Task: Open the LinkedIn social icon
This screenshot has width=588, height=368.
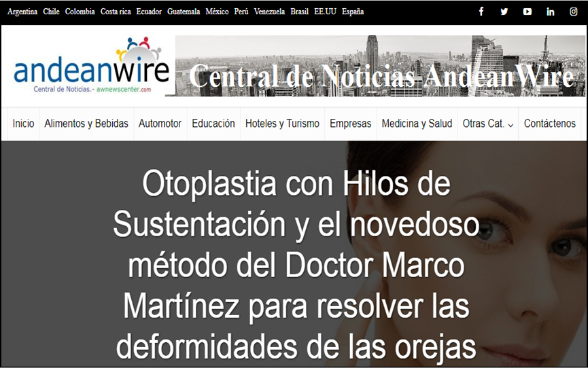Action: [x=550, y=12]
